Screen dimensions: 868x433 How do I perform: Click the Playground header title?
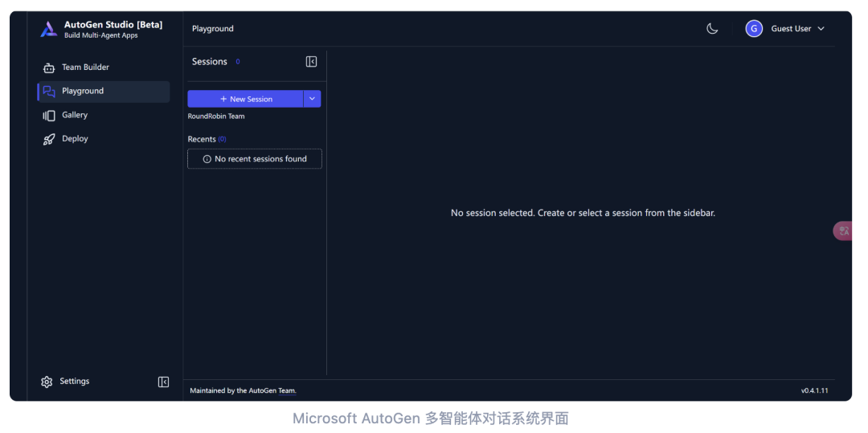[212, 29]
